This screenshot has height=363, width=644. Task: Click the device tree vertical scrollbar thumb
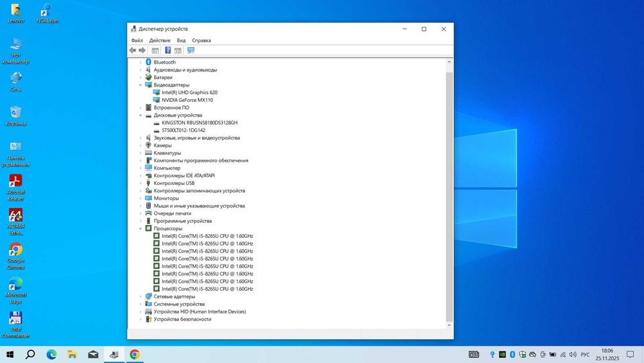pyautogui.click(x=449, y=197)
